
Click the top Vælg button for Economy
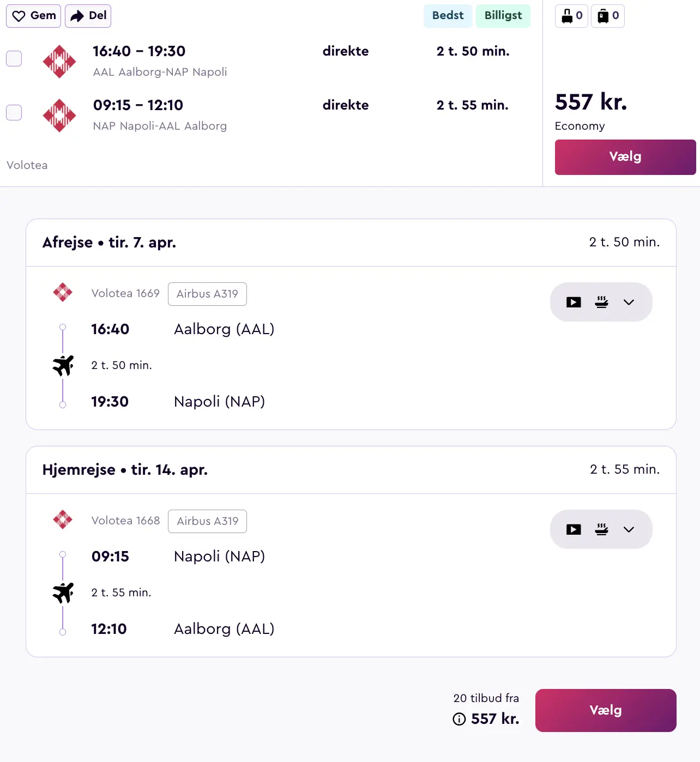pos(625,157)
